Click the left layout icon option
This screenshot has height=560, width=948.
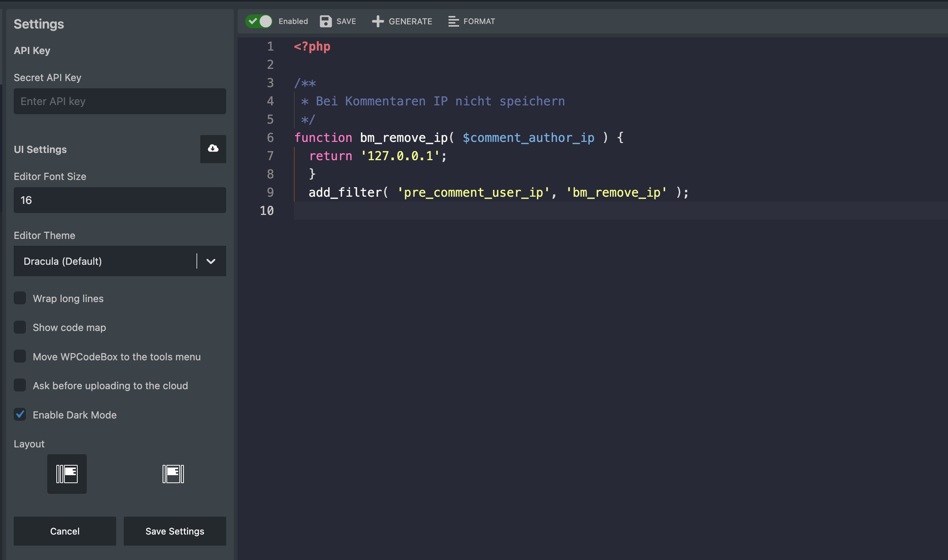[x=66, y=473]
